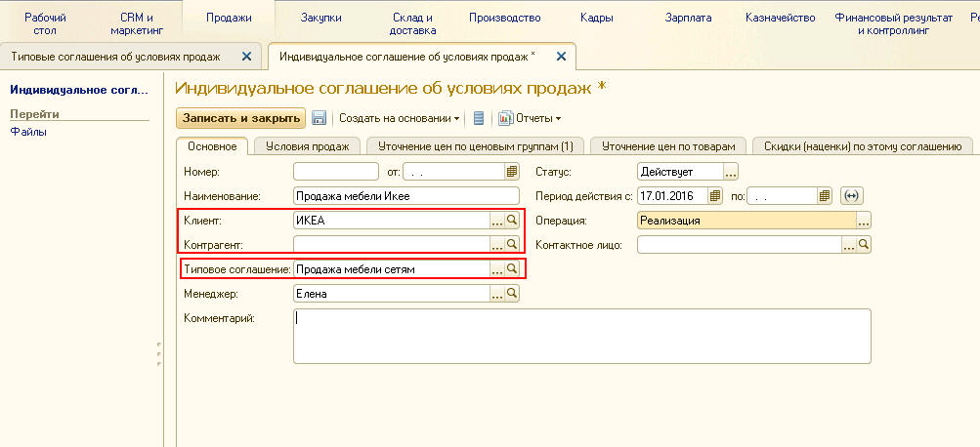Click magnifier icon in Контактное лицо field
980x447 pixels.
[x=864, y=244]
